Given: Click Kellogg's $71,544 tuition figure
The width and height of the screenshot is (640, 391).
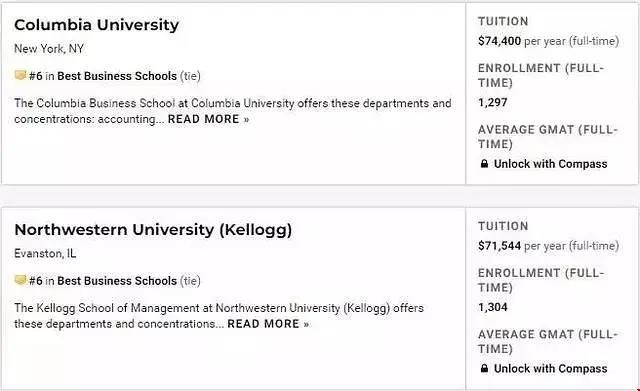Looking at the screenshot, I should [499, 246].
